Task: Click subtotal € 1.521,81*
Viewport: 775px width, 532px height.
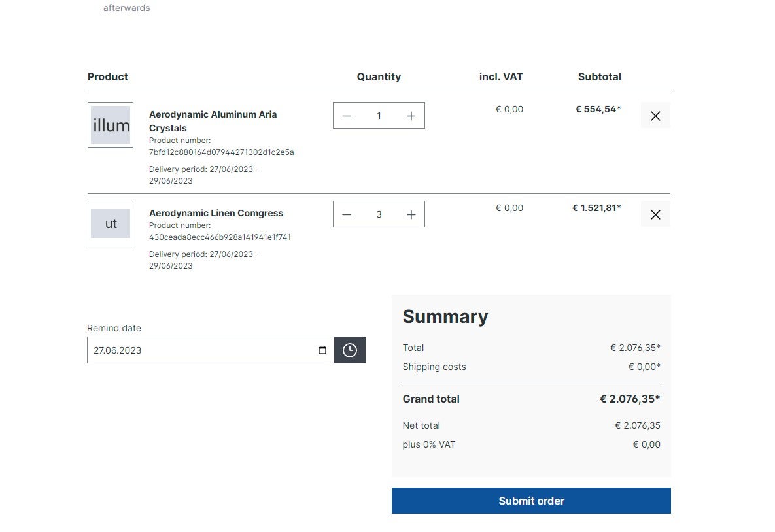Action: tap(596, 208)
